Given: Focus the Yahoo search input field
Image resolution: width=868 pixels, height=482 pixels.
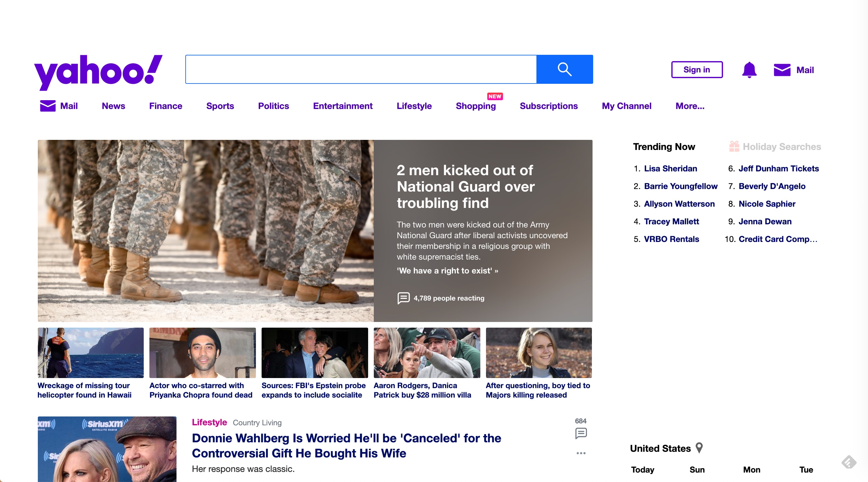Looking at the screenshot, I should point(361,69).
